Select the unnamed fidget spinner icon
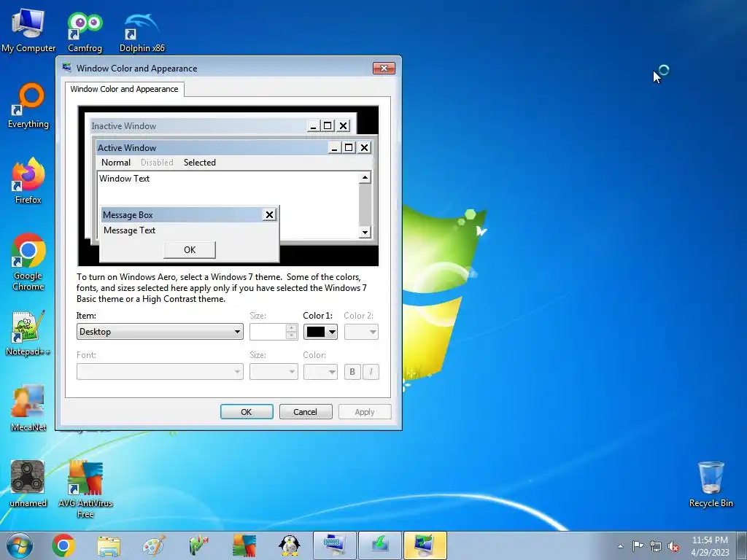 28,484
